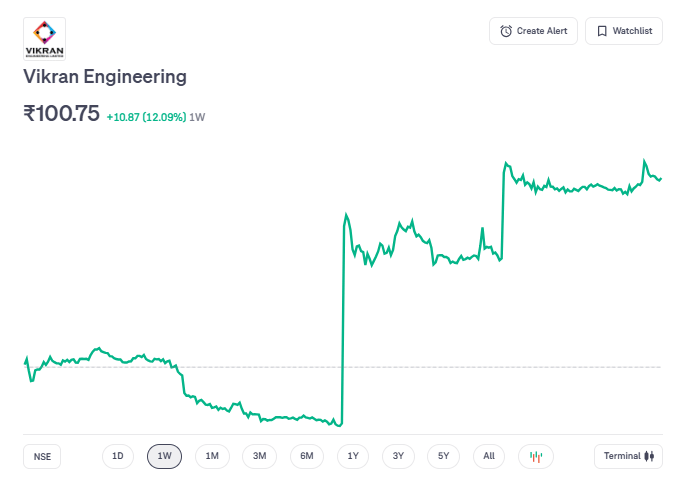Switch the chart to 3M range
The width and height of the screenshot is (675, 493).
(x=259, y=456)
